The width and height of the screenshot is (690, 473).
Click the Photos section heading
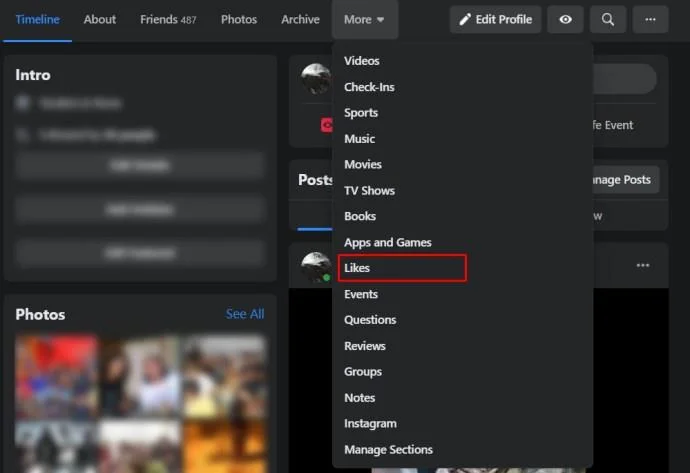click(40, 314)
